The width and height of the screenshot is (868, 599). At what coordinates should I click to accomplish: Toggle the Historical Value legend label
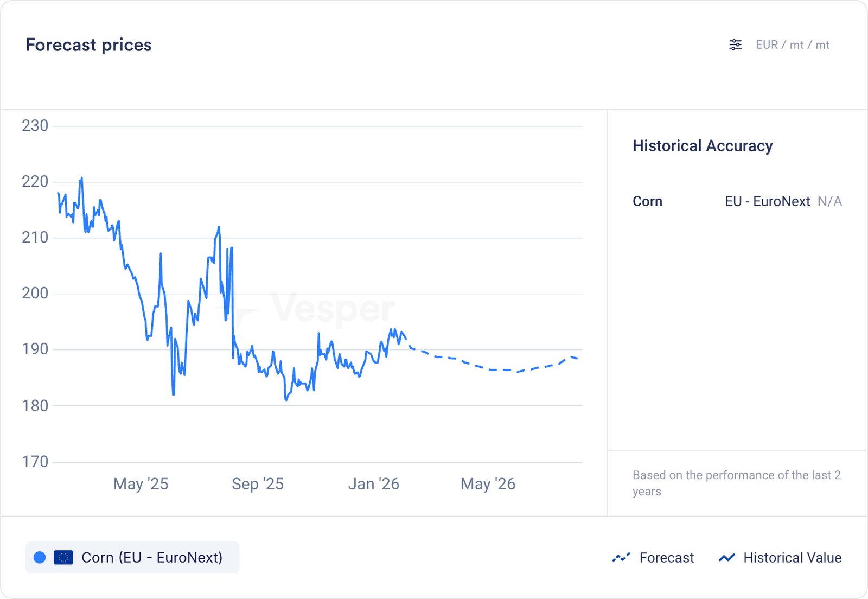792,557
